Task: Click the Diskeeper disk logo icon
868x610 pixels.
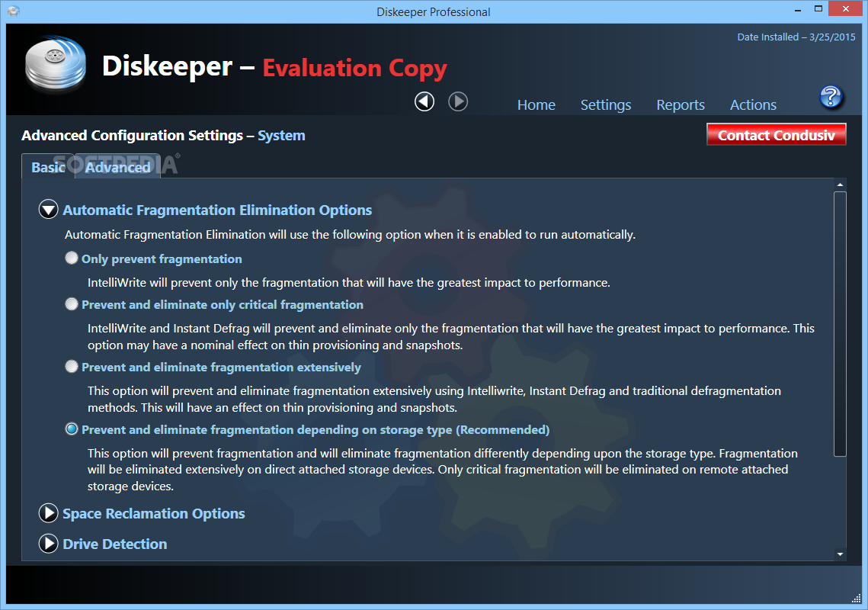Action: pos(56,64)
